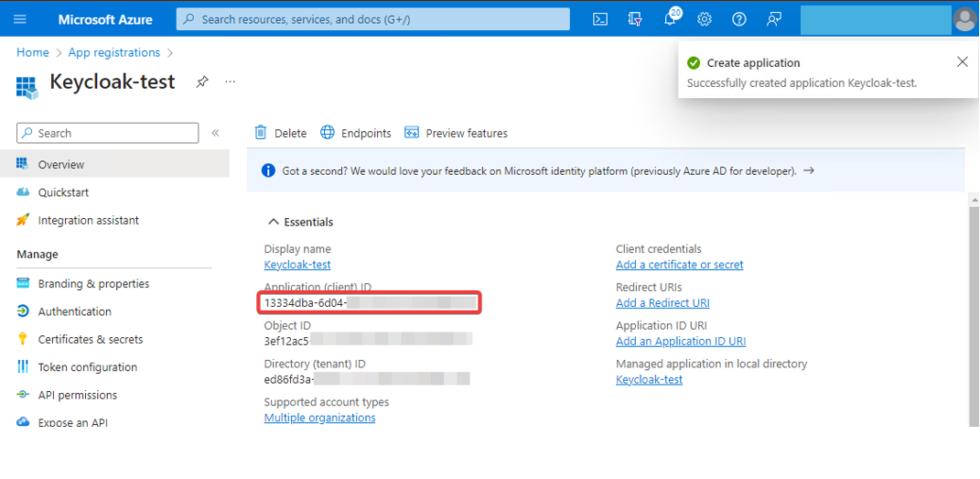Click the success checkmark in notification

(x=693, y=62)
